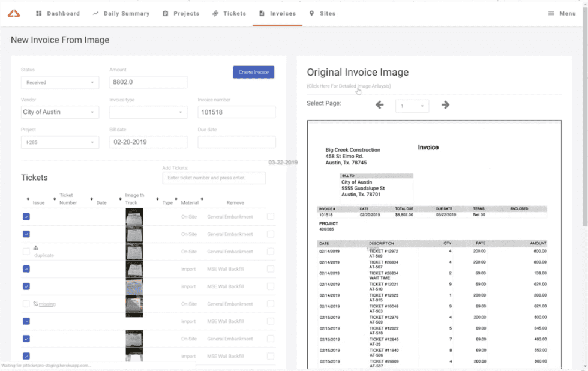Uncheck the first ticket row checkbox
The width and height of the screenshot is (588, 371).
pyautogui.click(x=26, y=216)
